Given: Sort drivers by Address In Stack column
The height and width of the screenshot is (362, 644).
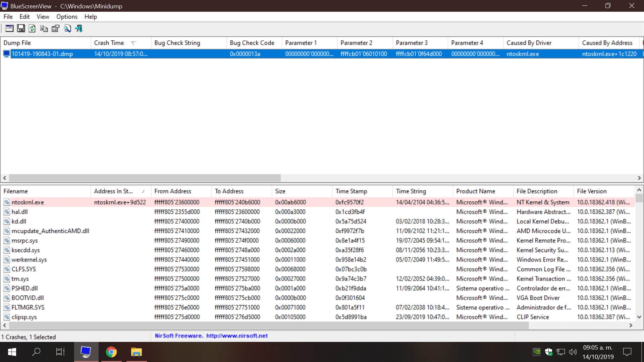Looking at the screenshot, I should (113, 191).
